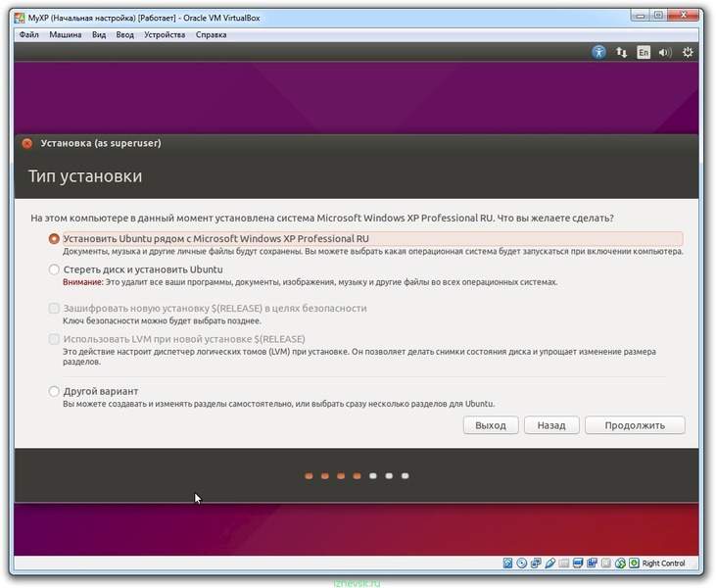Open the 'Устройства' menu
The image size is (716, 588).
point(164,34)
